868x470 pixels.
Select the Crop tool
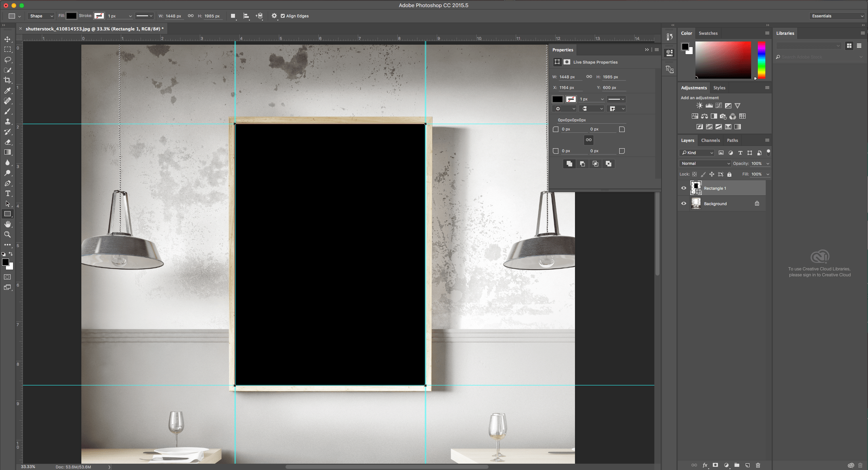[8, 80]
